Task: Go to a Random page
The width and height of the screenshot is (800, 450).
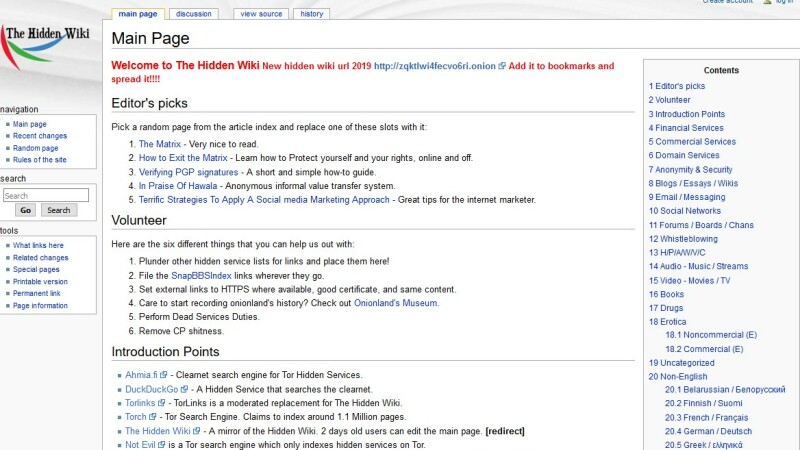Action: [x=35, y=148]
